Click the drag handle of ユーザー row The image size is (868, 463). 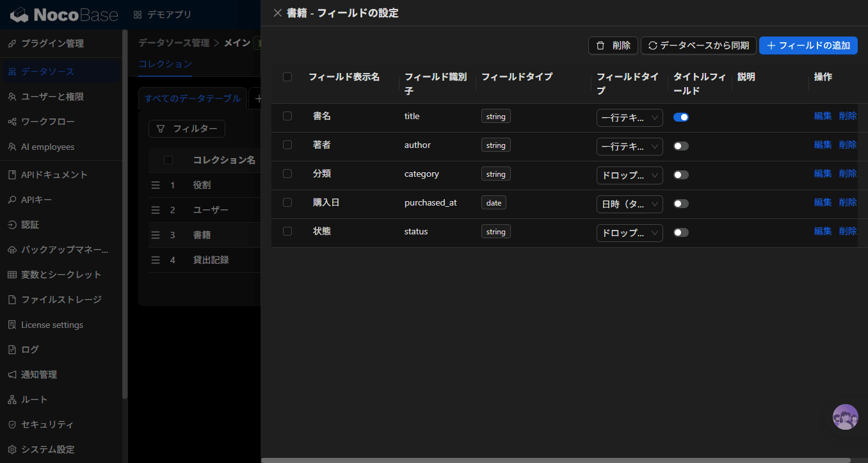coord(156,210)
